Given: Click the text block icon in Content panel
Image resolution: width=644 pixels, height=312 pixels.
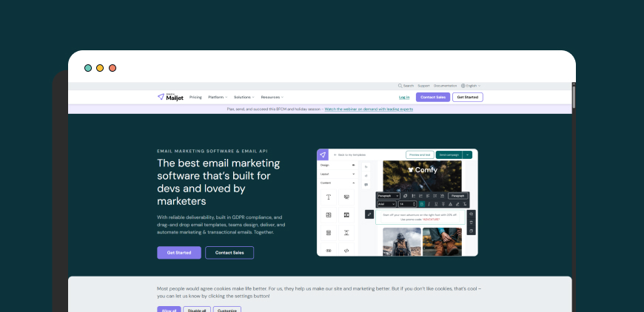Looking at the screenshot, I should click(x=329, y=197).
